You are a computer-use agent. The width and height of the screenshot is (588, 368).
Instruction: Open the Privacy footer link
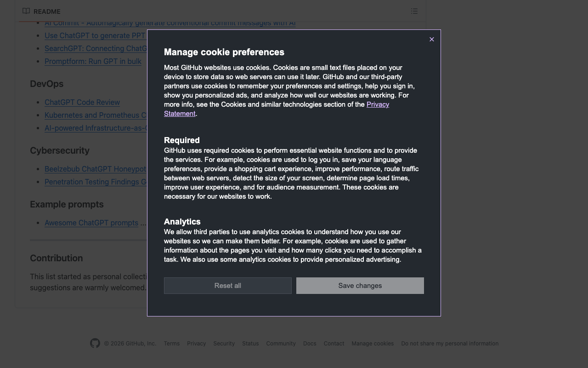point(197,344)
